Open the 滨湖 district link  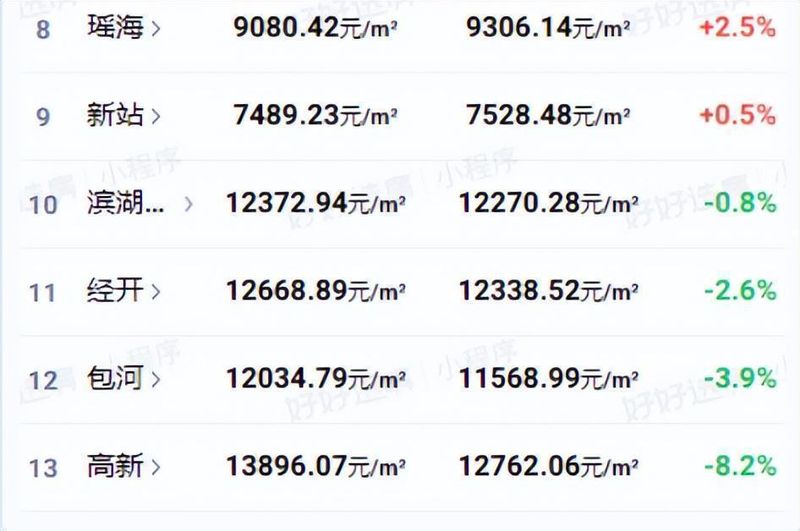(x=124, y=204)
